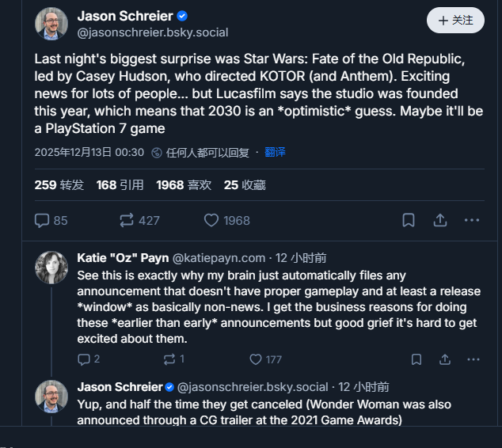
Task: View the 259 转发 reposts list
Action: [x=59, y=185]
